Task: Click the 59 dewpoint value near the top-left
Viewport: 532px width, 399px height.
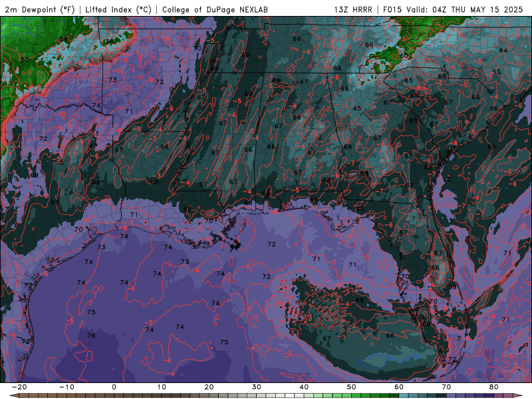Action: 64,39
